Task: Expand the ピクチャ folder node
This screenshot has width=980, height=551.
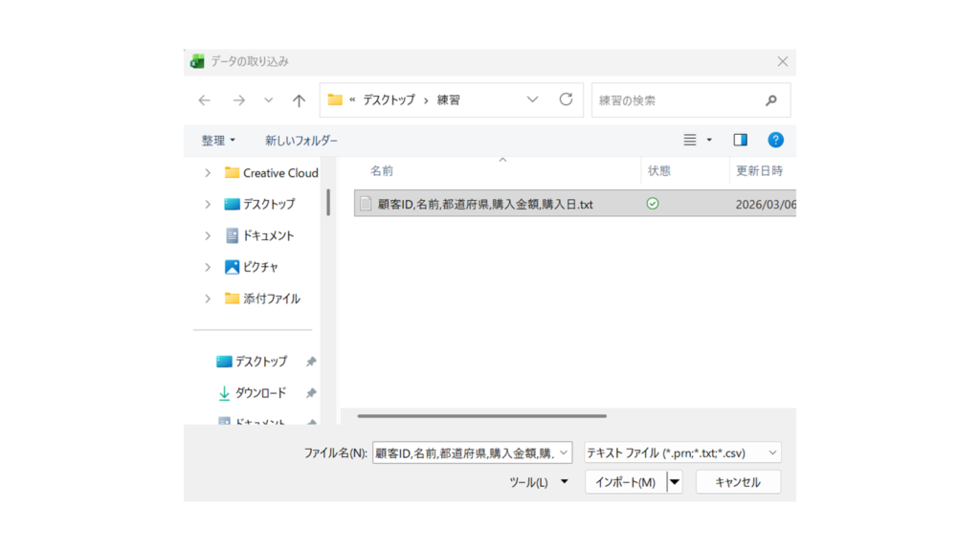Action: [x=208, y=267]
